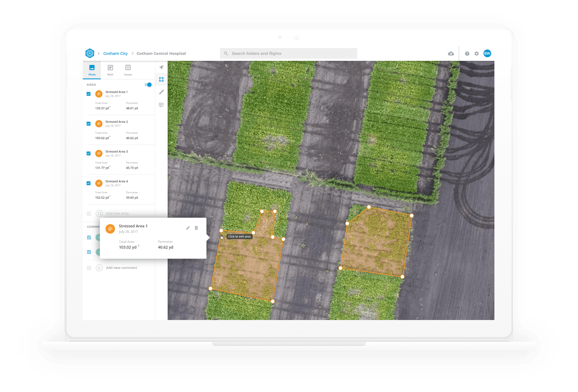Click Add new comment

[121, 268]
